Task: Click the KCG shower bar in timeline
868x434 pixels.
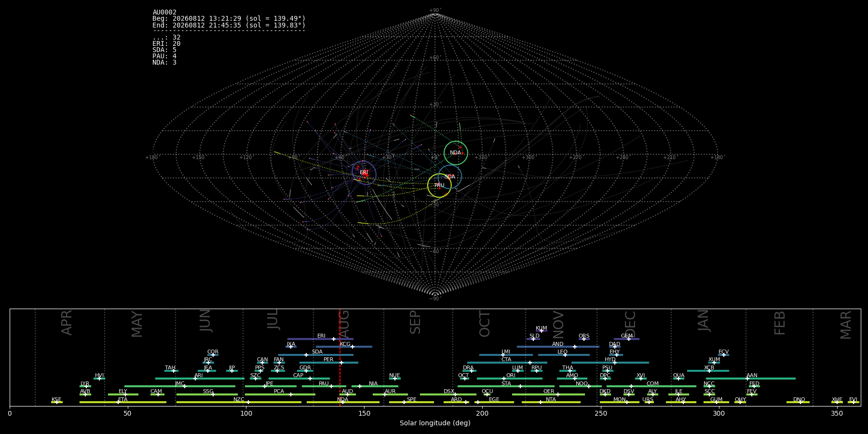Action: click(x=344, y=347)
